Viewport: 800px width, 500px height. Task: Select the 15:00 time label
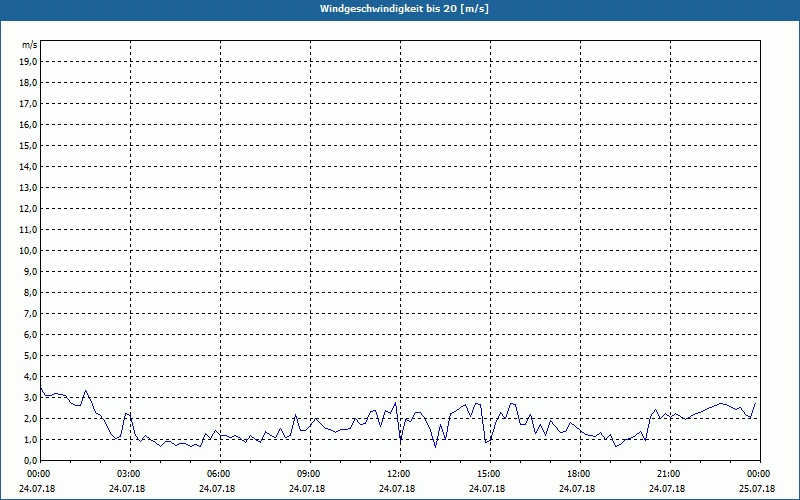(x=488, y=474)
